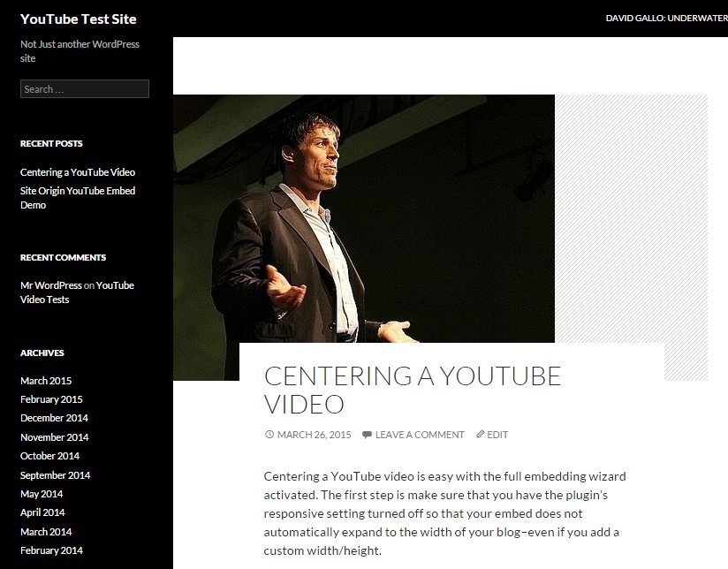Open the YouTube Test Site home title
Image resolution: width=728 pixels, height=569 pixels.
tap(79, 19)
